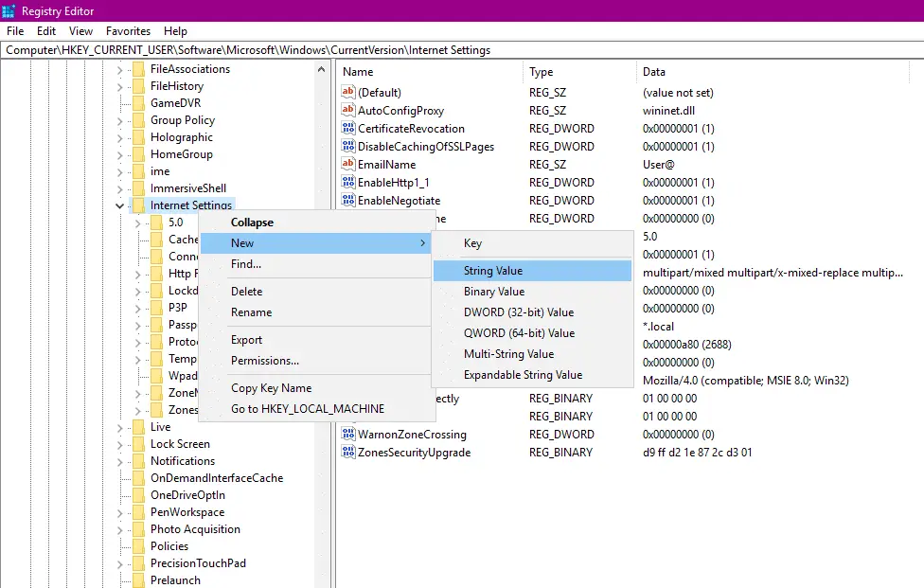
Task: Create a new Expandable String Value
Action: (532, 375)
